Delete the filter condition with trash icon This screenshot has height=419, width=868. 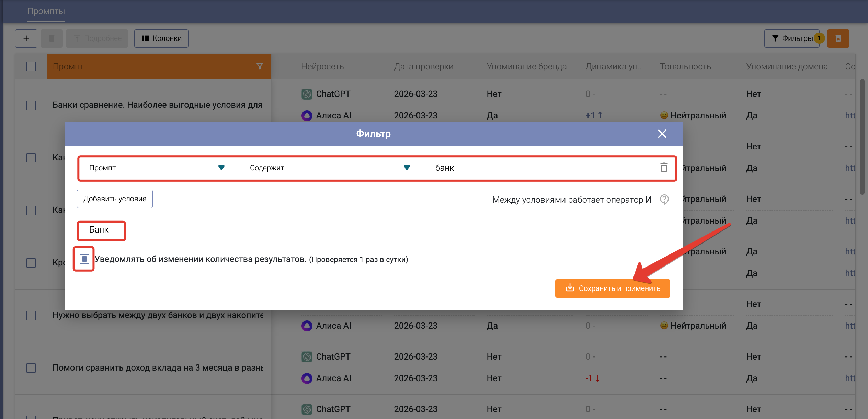coord(664,168)
